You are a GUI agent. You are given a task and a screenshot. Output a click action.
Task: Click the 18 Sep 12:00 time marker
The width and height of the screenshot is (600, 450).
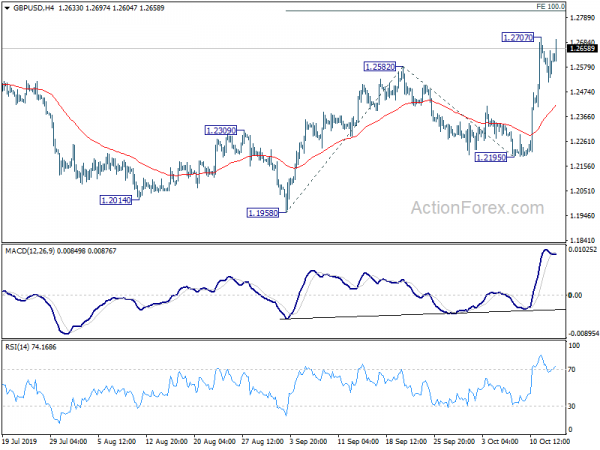406,441
